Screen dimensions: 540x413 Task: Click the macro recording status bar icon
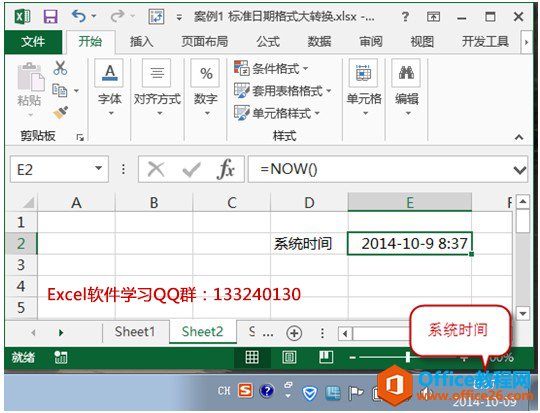[x=61, y=358]
